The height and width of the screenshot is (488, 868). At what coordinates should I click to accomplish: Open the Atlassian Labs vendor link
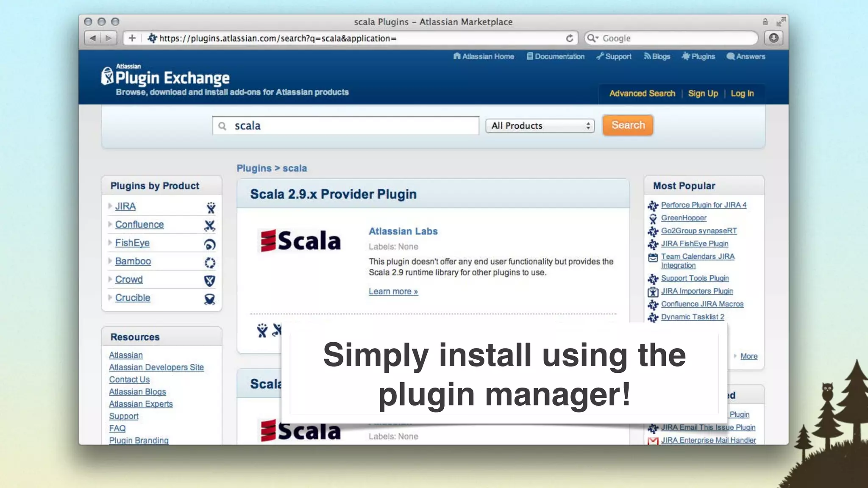403,231
